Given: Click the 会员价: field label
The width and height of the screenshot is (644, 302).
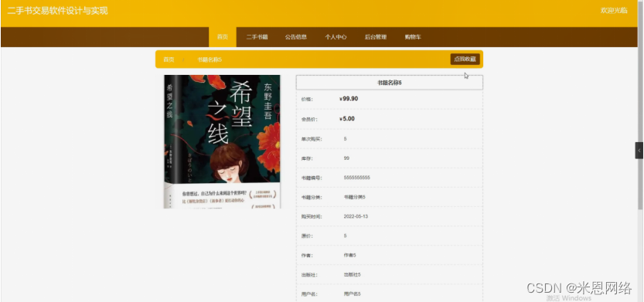Looking at the screenshot, I should pos(309,120).
